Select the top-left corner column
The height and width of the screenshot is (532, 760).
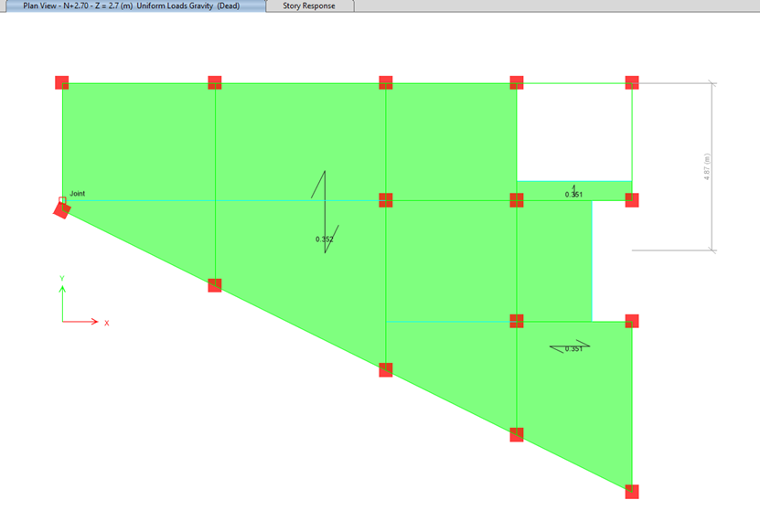[61, 82]
